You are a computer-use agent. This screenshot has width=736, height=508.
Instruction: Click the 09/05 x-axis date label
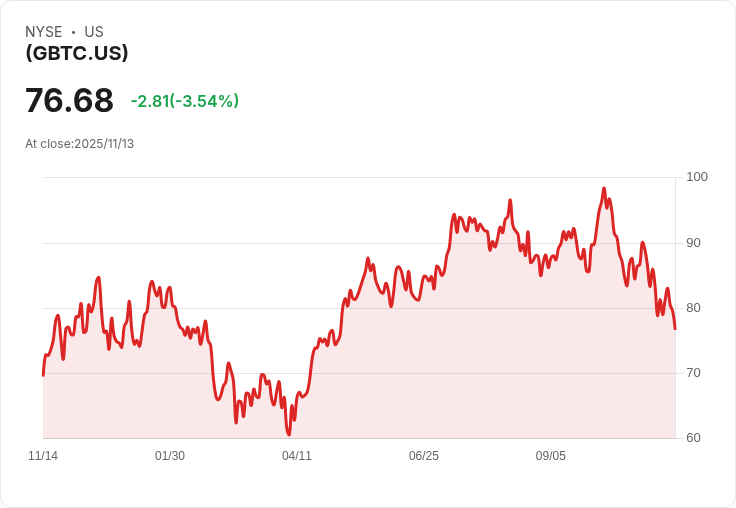coord(551,456)
